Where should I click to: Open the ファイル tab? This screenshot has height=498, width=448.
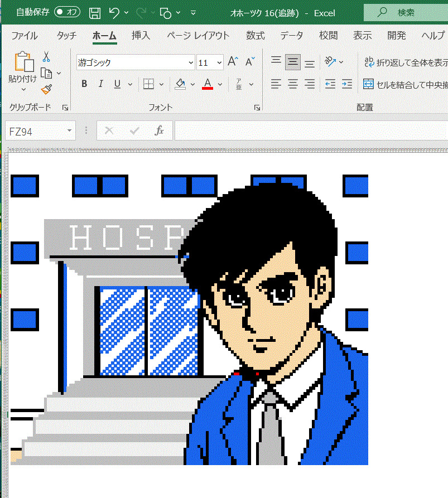tap(25, 36)
